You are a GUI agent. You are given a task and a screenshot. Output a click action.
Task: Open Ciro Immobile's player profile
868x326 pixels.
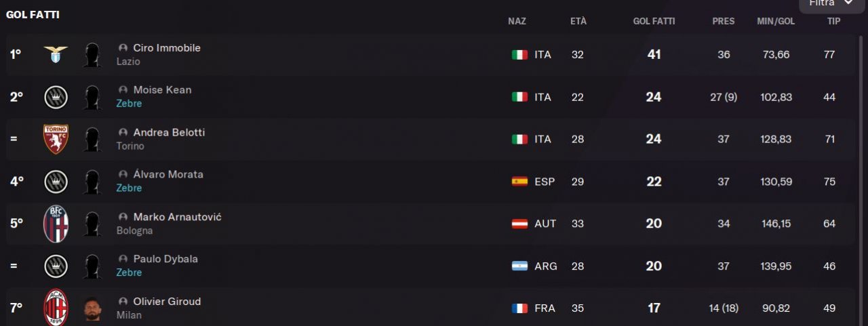pyautogui.click(x=167, y=48)
